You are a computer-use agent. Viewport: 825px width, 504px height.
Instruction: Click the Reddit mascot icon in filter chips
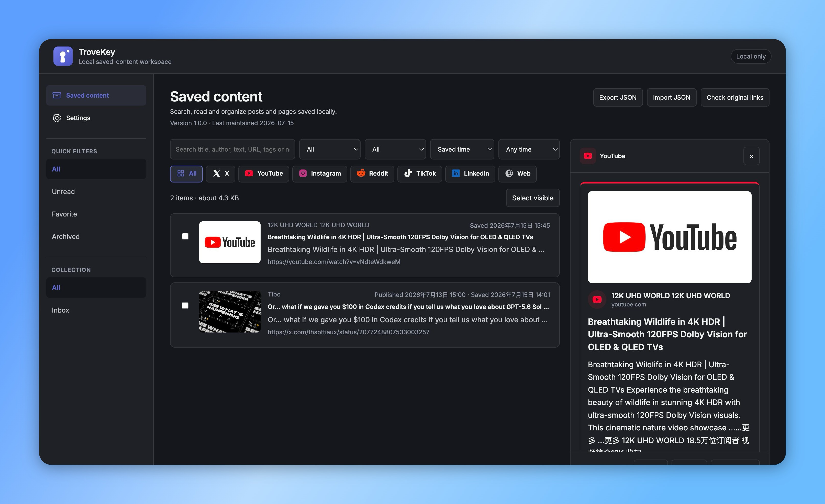(361, 173)
